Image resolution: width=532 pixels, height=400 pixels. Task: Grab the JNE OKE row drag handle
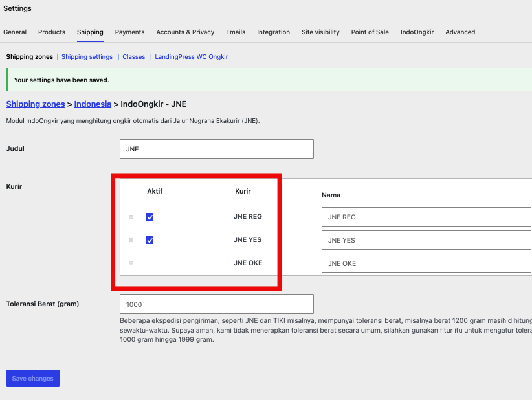coord(131,263)
